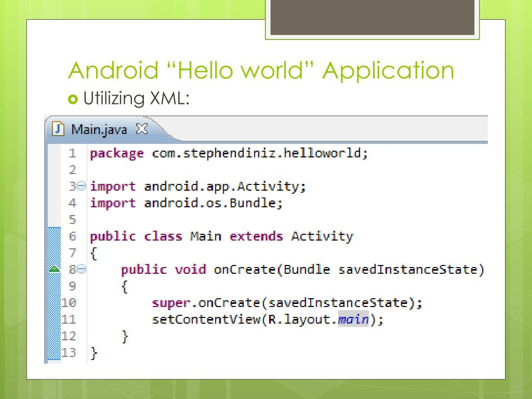Click line number 1 in the gutter
Screen dimensions: 532x399
point(72,153)
